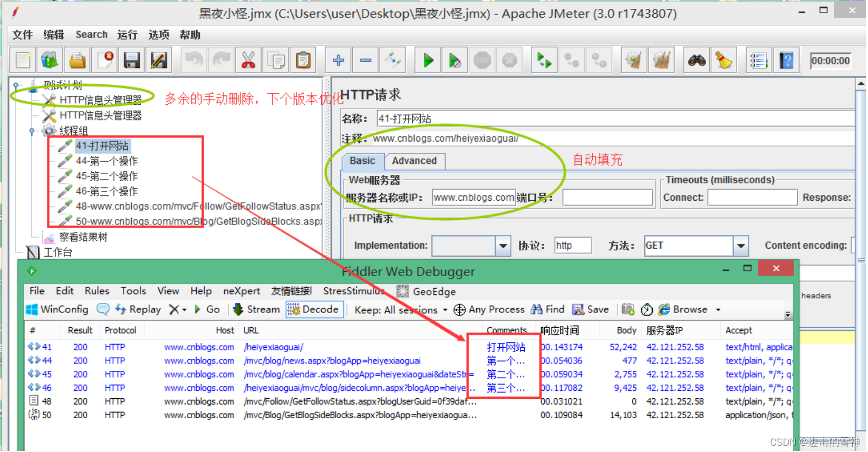Open the Templates icon in JMeter toolbar
This screenshot has height=452, width=868.
[x=50, y=61]
